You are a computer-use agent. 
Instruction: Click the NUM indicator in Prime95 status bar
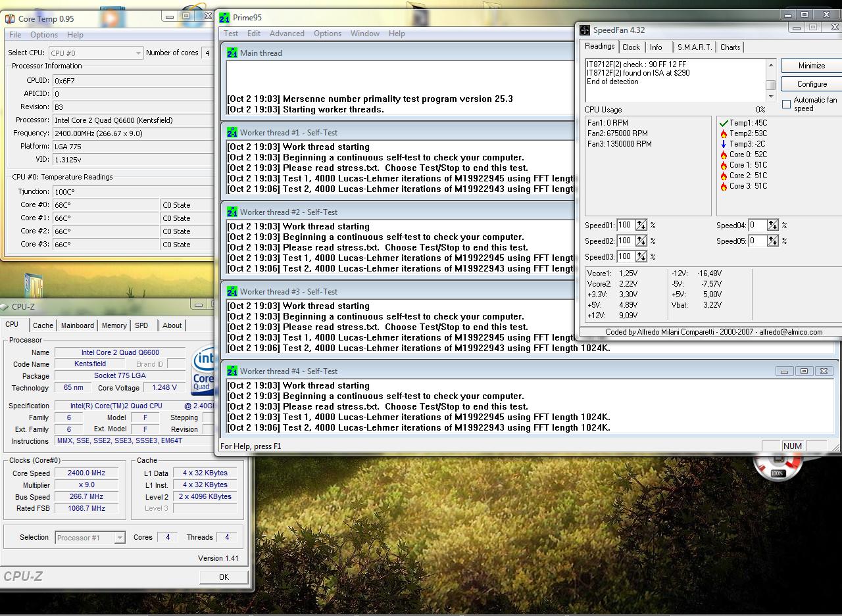(x=793, y=446)
